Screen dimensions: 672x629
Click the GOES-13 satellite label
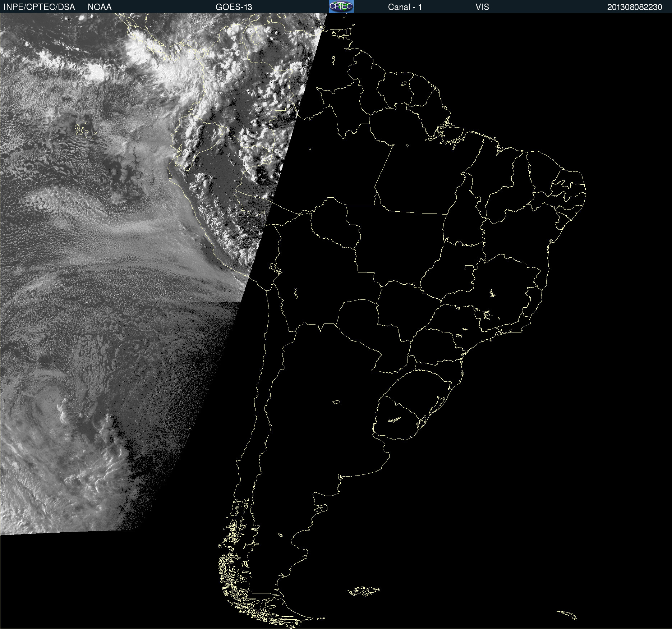(x=234, y=7)
